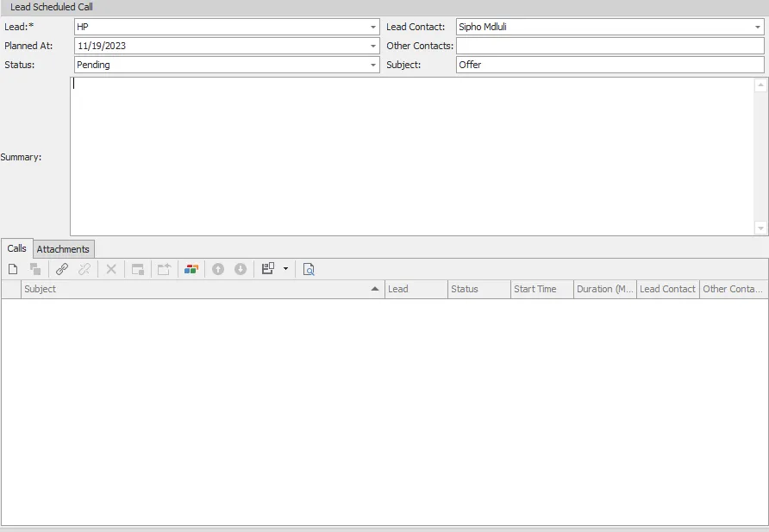Click the Link icon in calls toolbar
This screenshot has height=532, width=769.
click(61, 268)
